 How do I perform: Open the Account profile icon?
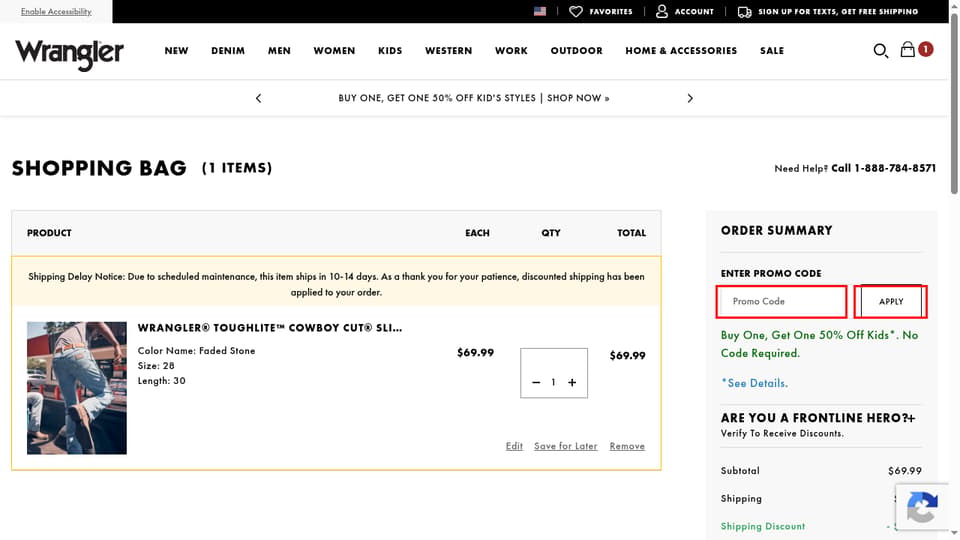pyautogui.click(x=661, y=11)
